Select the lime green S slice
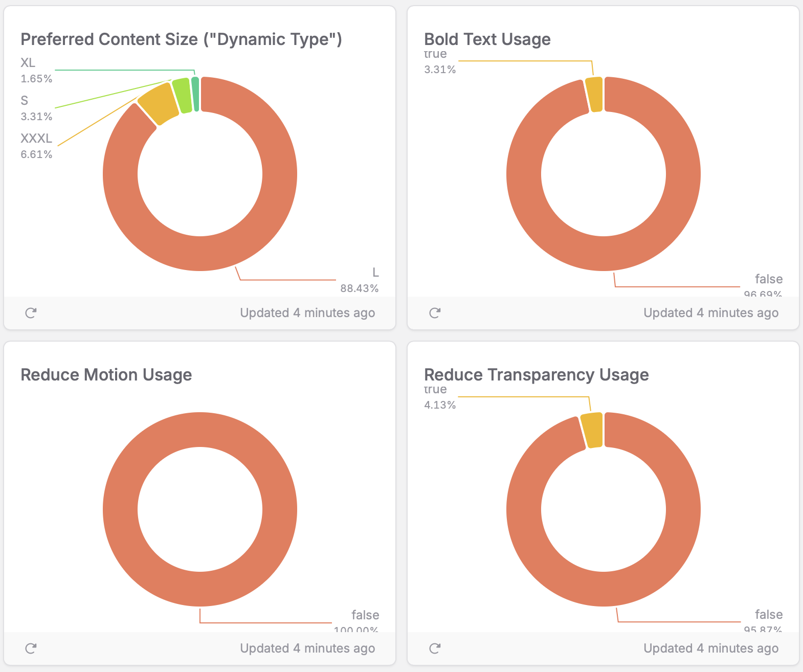The height and width of the screenshot is (672, 803). point(182,96)
